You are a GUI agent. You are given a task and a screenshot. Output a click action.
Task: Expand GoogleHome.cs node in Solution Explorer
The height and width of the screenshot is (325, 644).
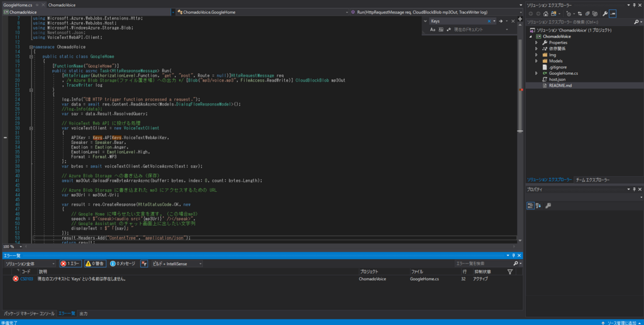click(x=536, y=74)
